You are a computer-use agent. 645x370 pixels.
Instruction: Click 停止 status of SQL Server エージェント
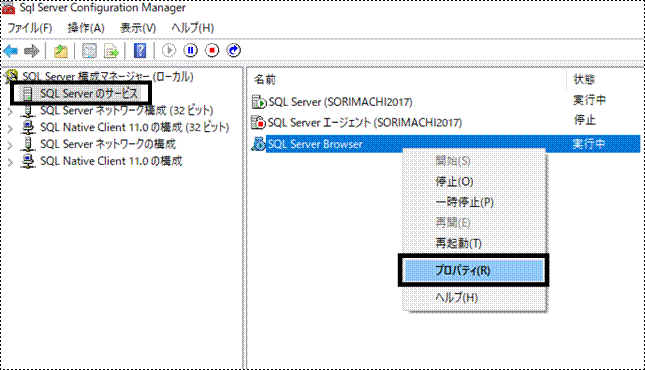(x=585, y=121)
